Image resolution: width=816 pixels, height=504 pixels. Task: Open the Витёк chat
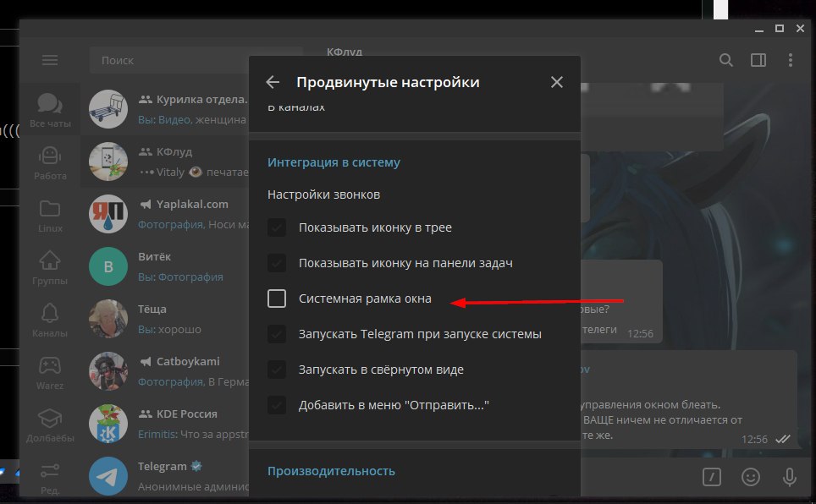point(165,267)
